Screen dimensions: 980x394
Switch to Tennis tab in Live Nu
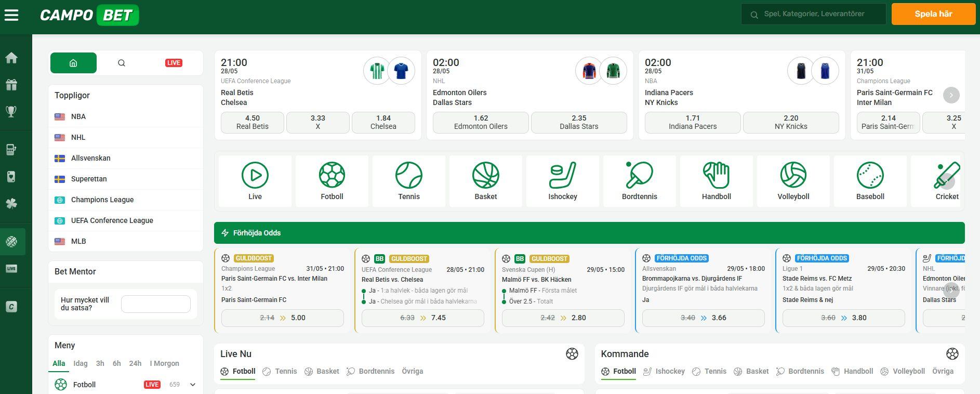280,371
